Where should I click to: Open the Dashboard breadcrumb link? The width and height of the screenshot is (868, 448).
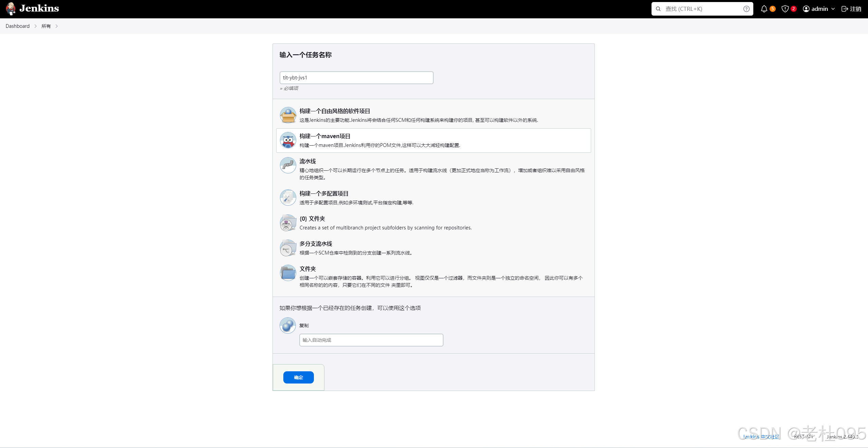click(18, 26)
